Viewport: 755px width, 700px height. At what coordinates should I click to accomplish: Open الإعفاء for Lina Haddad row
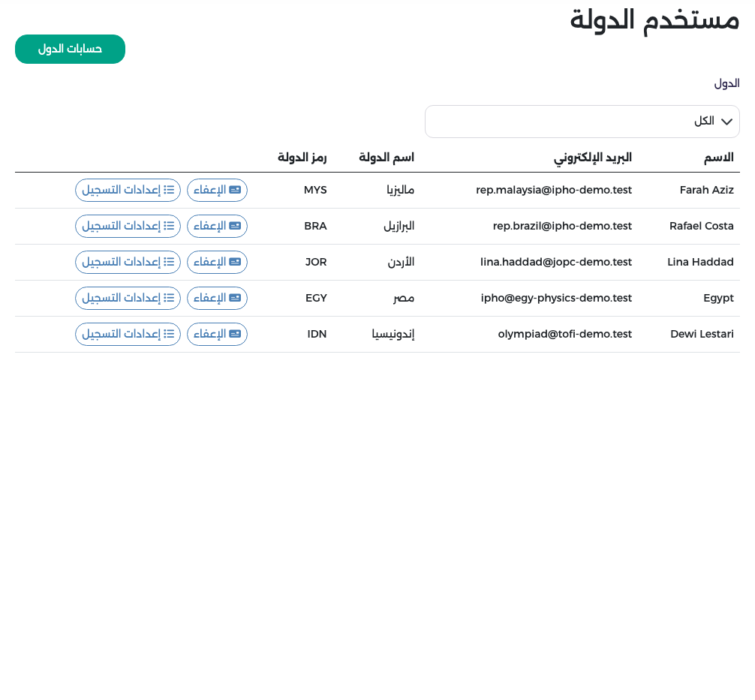[x=217, y=263]
